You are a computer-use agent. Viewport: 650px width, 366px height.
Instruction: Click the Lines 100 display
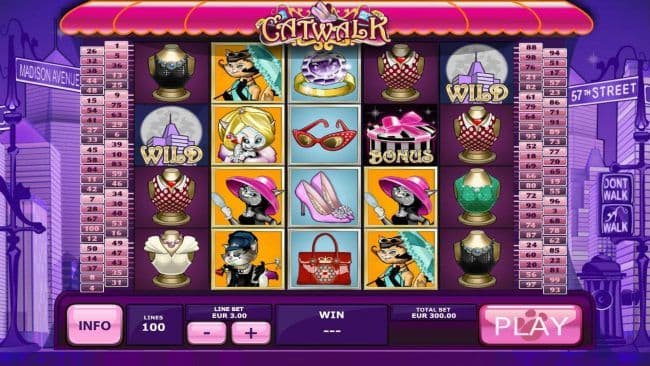click(x=154, y=324)
